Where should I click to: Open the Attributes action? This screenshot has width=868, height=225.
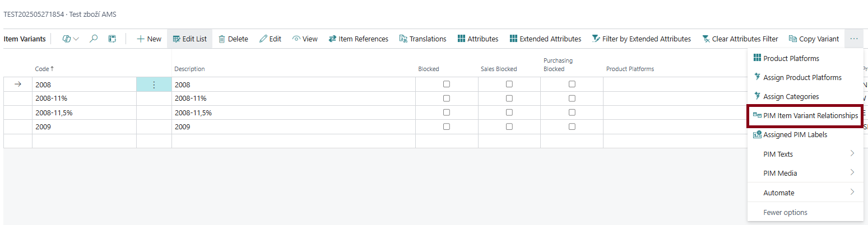pyautogui.click(x=478, y=39)
